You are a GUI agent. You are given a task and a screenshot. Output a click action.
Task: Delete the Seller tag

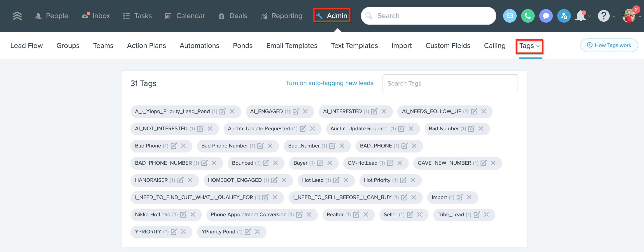tap(420, 215)
